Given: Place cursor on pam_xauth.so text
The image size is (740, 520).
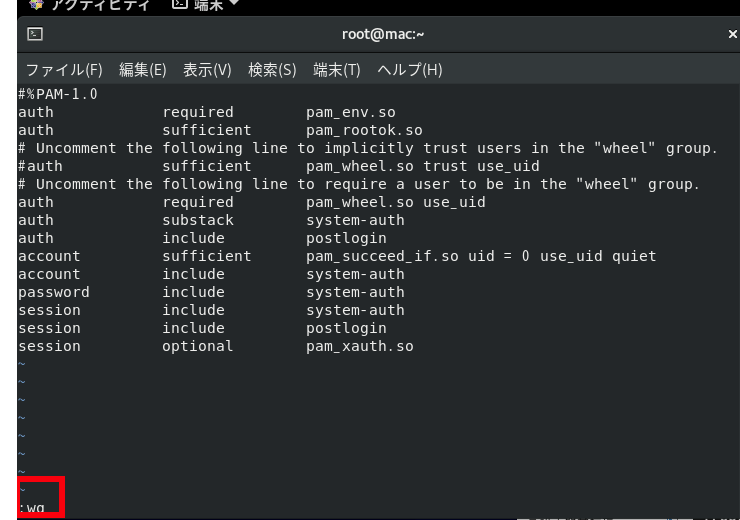Looking at the screenshot, I should coord(359,346).
